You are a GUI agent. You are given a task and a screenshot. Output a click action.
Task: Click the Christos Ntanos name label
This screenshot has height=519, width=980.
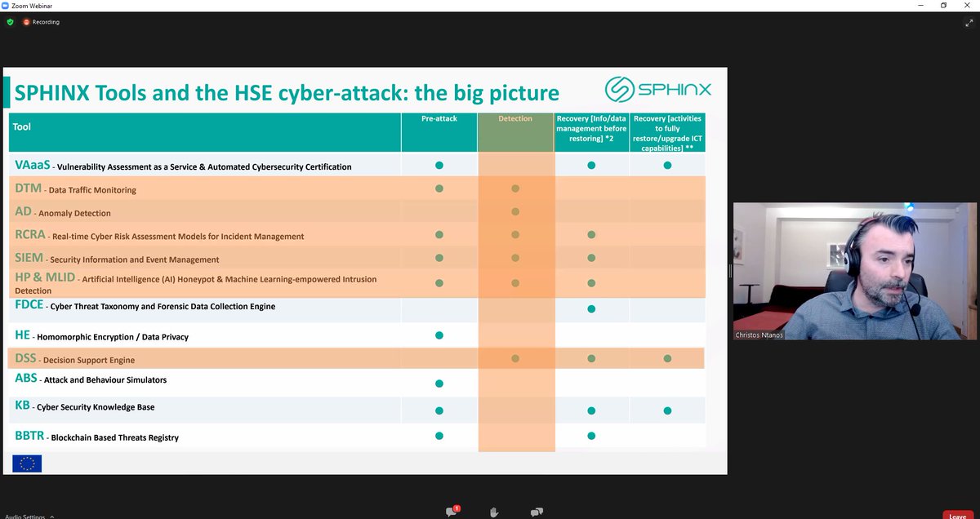[x=759, y=335]
